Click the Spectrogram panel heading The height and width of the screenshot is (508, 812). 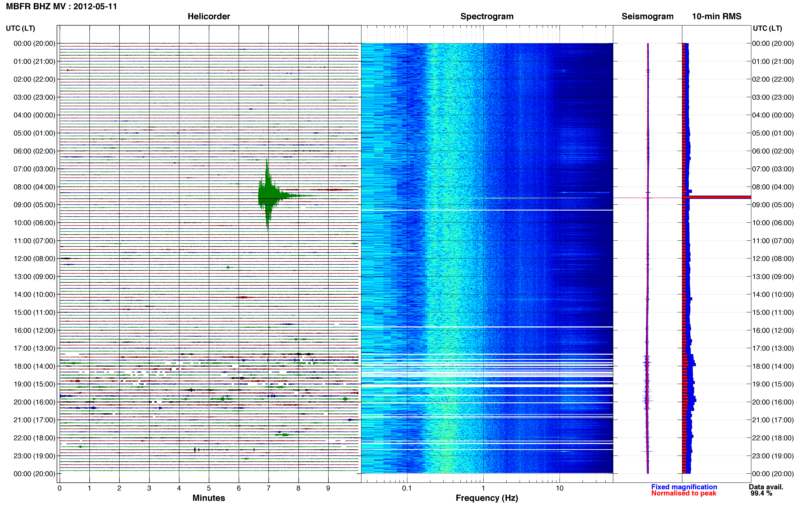tap(487, 16)
